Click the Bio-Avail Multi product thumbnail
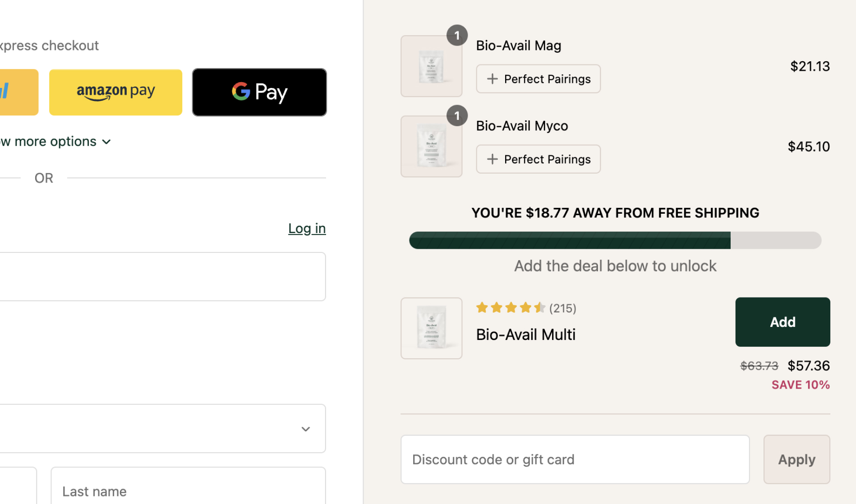 [431, 328]
